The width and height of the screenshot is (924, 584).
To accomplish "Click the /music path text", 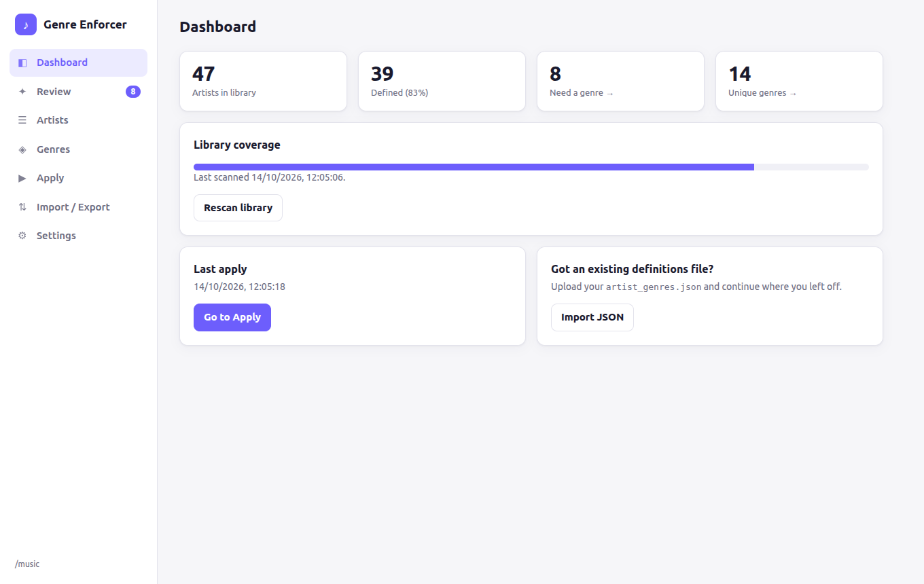I will pos(27,564).
